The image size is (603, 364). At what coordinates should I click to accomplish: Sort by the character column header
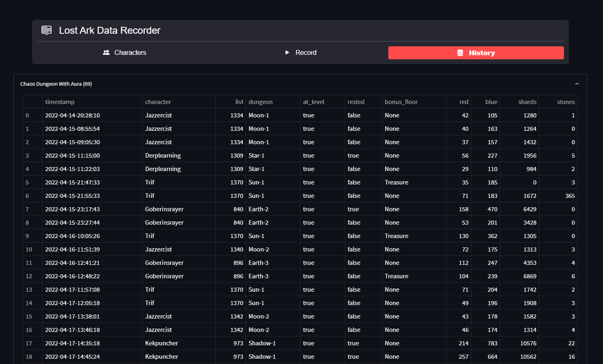point(179,102)
